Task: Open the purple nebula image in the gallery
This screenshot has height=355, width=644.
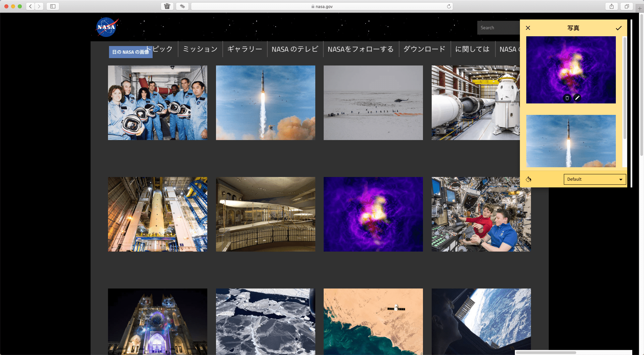Action: pyautogui.click(x=373, y=214)
